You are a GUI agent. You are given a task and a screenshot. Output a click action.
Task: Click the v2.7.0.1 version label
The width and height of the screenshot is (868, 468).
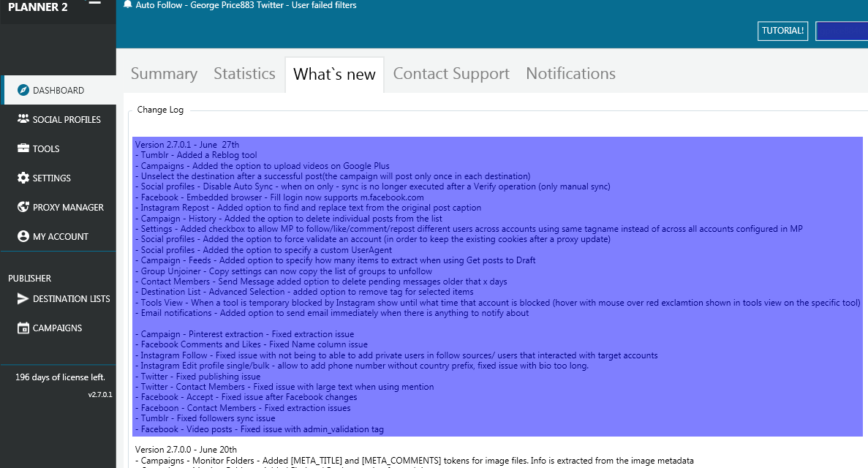point(99,394)
